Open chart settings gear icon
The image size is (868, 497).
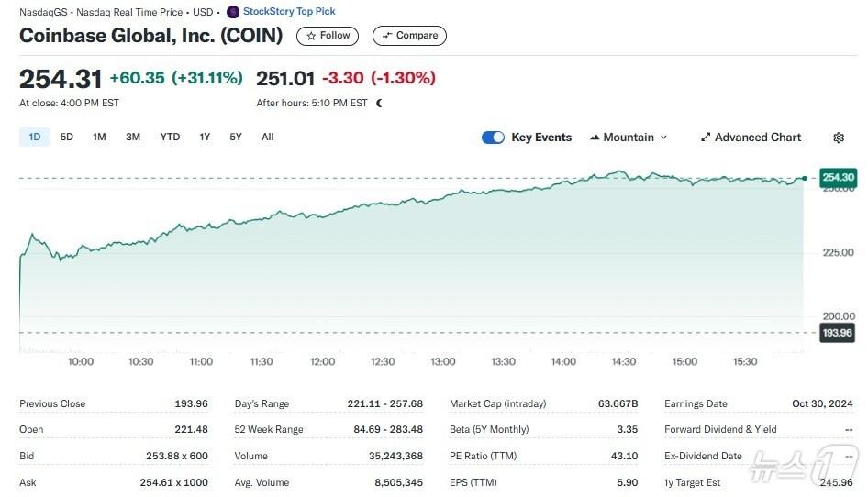[838, 138]
